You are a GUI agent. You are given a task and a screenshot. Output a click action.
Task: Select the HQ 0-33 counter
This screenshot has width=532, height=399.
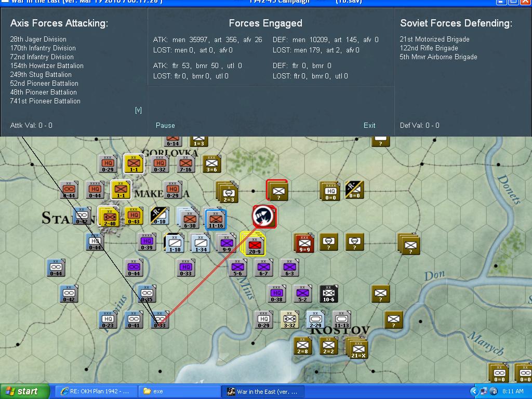[x=185, y=268]
